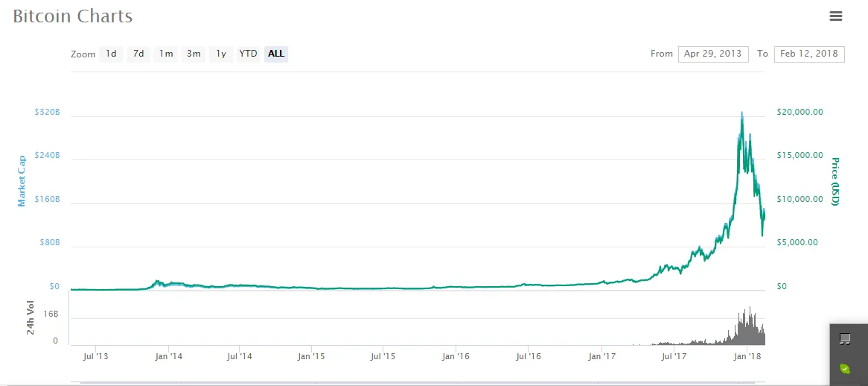Screen dimensions: 868x386
Task: Set zoom range to 1y
Action: pyautogui.click(x=221, y=54)
